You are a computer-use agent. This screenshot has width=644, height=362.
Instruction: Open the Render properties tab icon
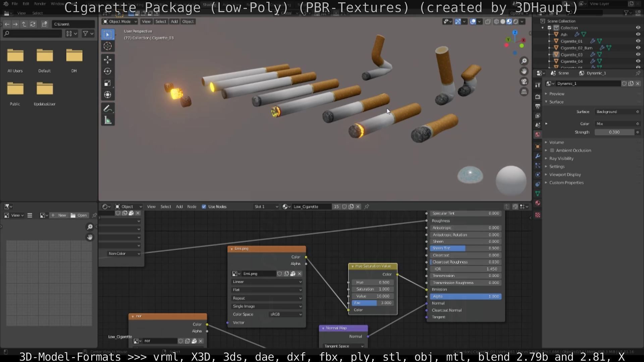tap(538, 97)
